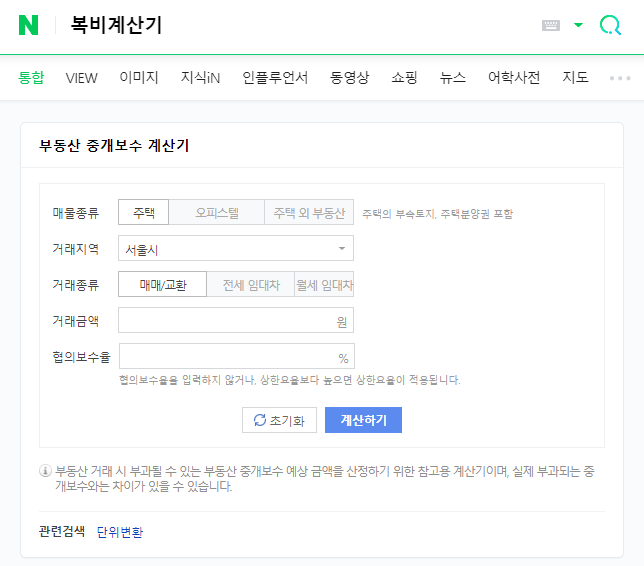Select 주택 외 부동산 property type
The height and width of the screenshot is (566, 644).
(309, 212)
